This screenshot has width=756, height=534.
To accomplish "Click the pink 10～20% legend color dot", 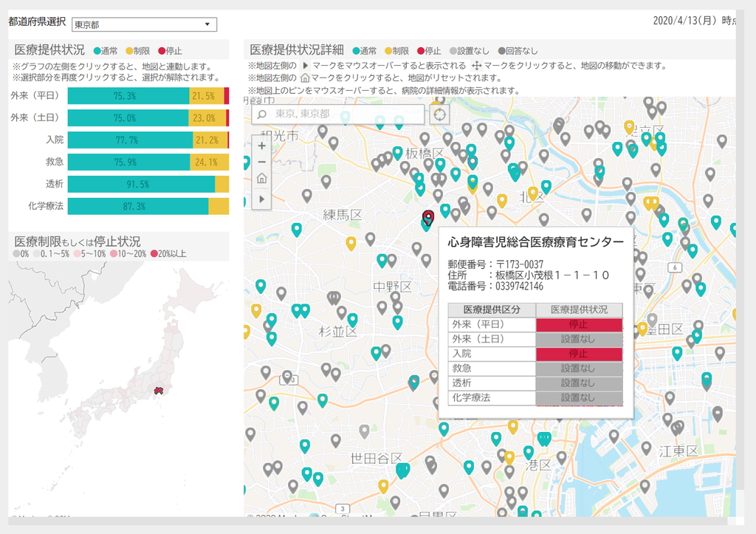I will pyautogui.click(x=113, y=253).
